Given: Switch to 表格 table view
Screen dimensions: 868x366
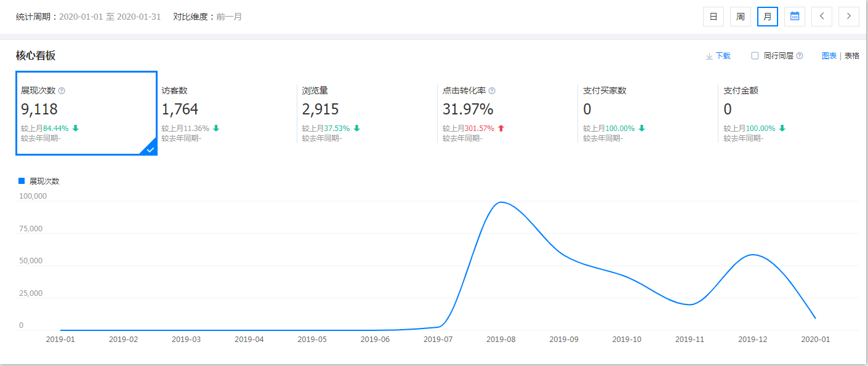Looking at the screenshot, I should click(x=852, y=56).
